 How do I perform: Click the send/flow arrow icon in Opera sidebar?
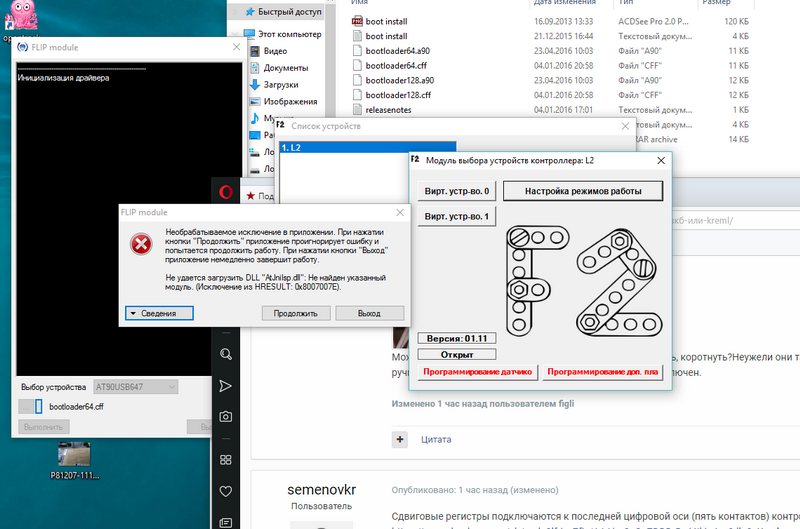click(x=226, y=386)
